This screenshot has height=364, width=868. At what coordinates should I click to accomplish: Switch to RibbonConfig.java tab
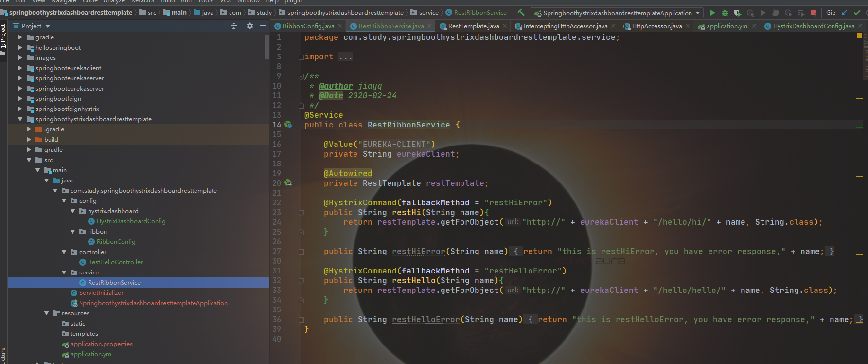click(308, 26)
